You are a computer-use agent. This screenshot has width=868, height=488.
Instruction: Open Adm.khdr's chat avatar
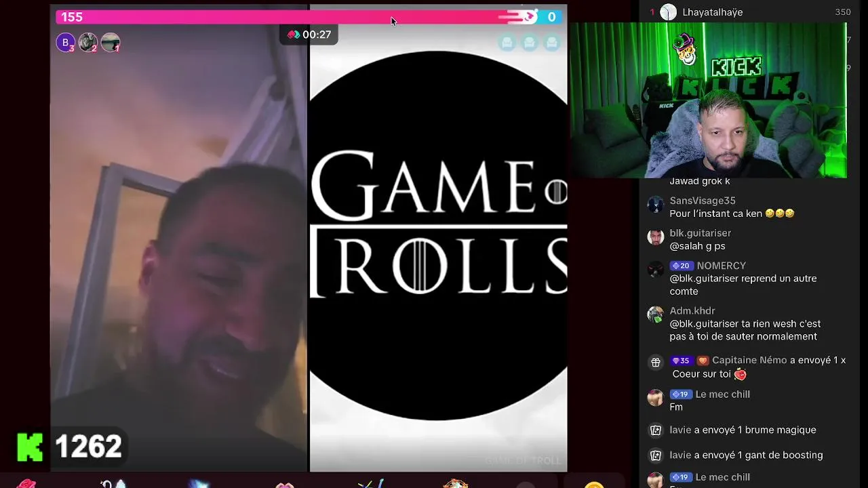point(655,315)
